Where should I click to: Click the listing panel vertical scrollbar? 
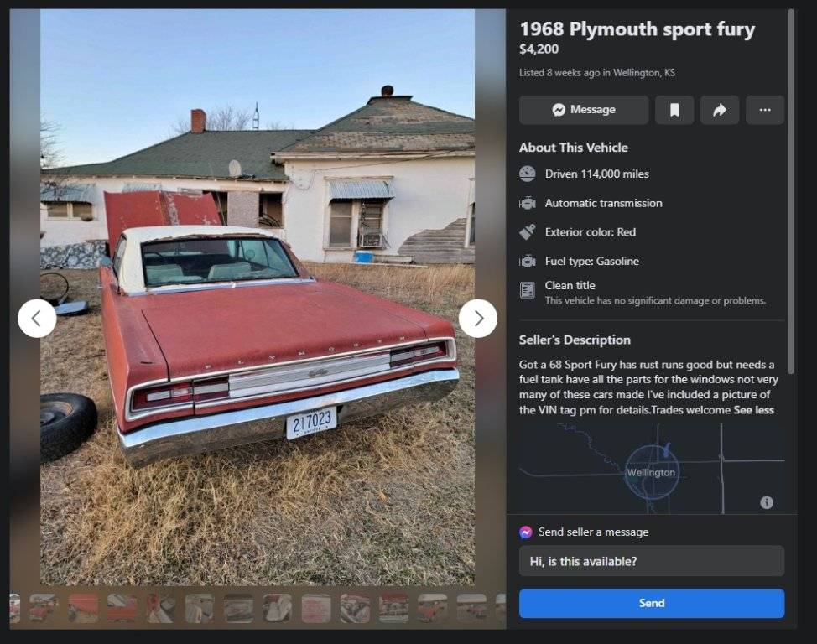(x=792, y=191)
